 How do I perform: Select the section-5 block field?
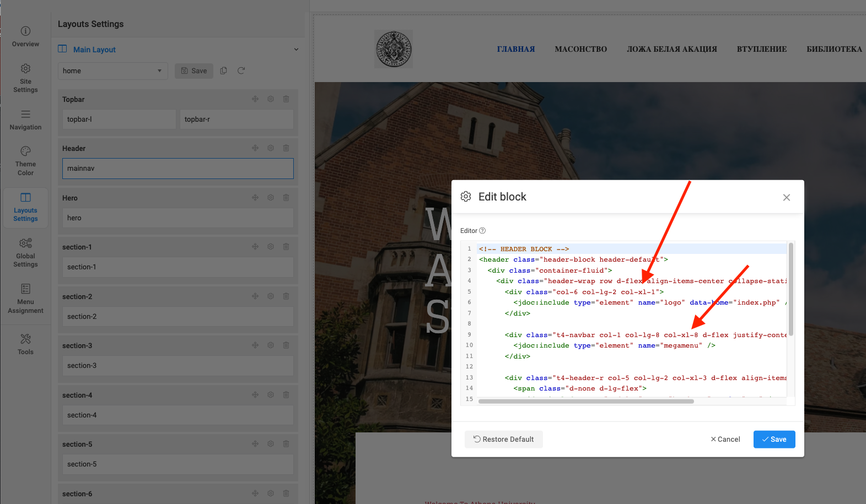(178, 464)
